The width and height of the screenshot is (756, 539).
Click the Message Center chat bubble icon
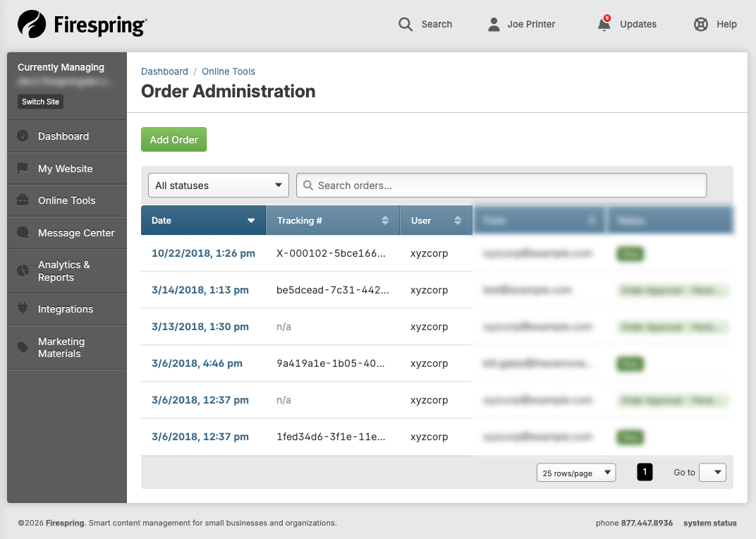pyautogui.click(x=23, y=233)
